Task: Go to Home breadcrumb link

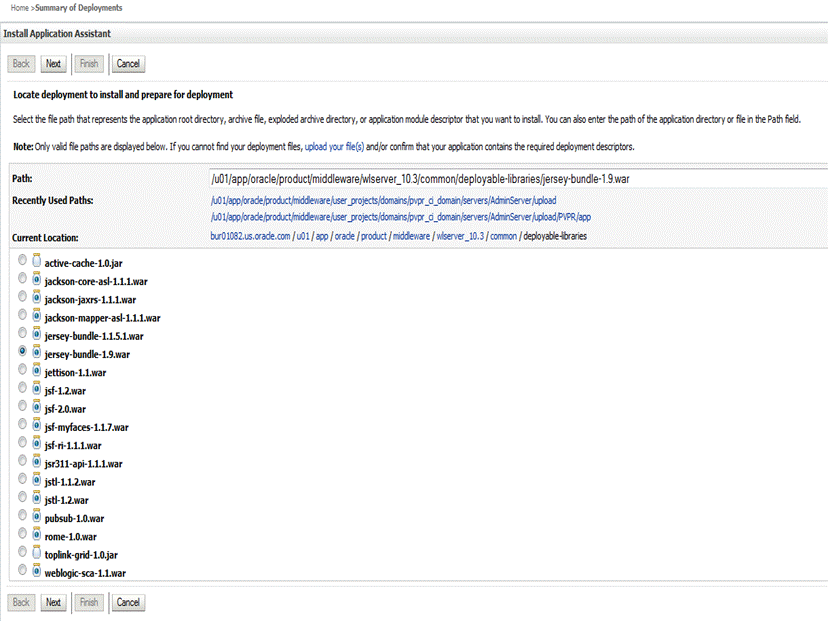Action: point(20,8)
